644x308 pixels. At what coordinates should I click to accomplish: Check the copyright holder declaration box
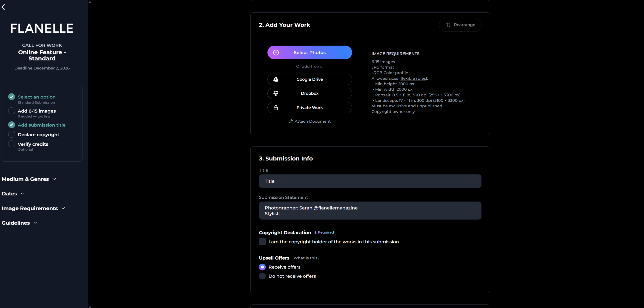(262, 242)
